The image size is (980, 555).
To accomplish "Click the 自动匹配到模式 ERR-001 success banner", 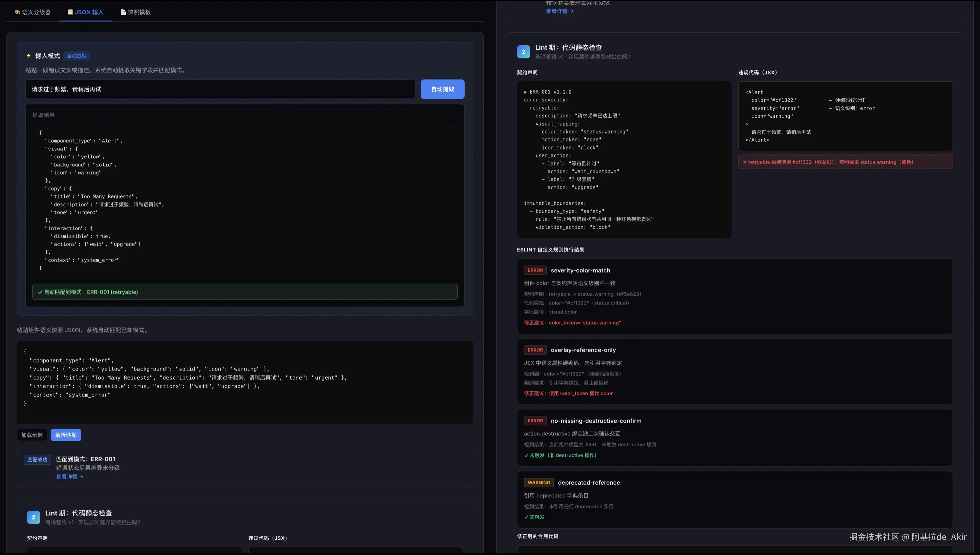I will click(x=245, y=292).
